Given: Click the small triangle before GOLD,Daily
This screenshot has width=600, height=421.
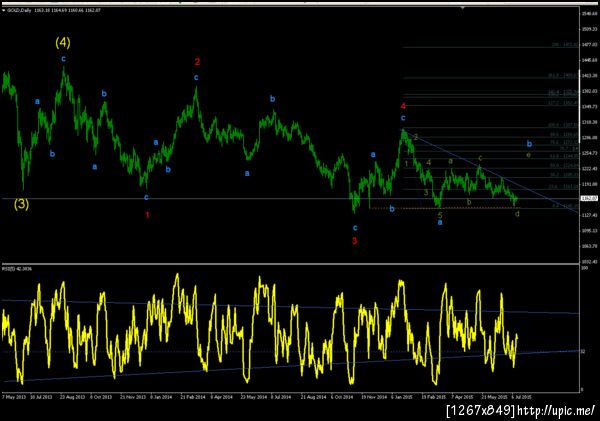Looking at the screenshot, I should point(3,11).
